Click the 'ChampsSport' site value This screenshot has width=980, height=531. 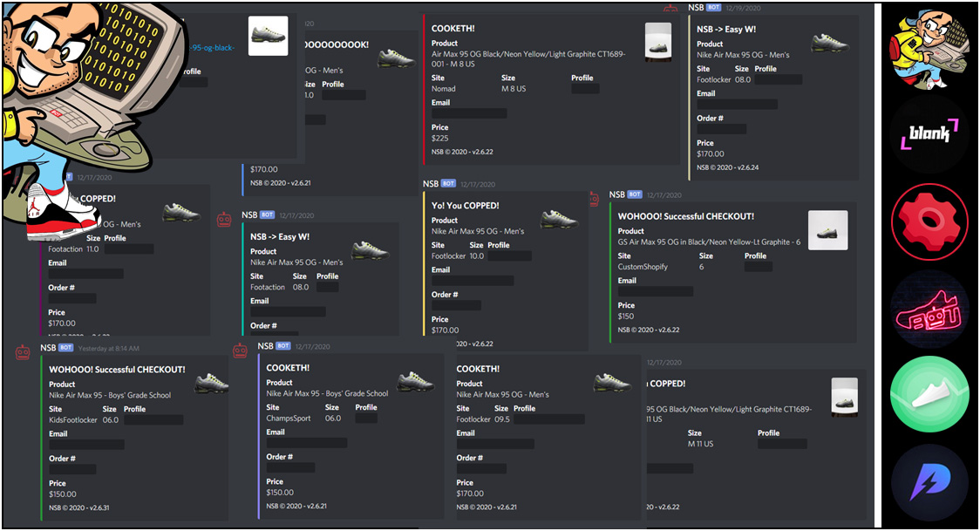[x=288, y=418]
